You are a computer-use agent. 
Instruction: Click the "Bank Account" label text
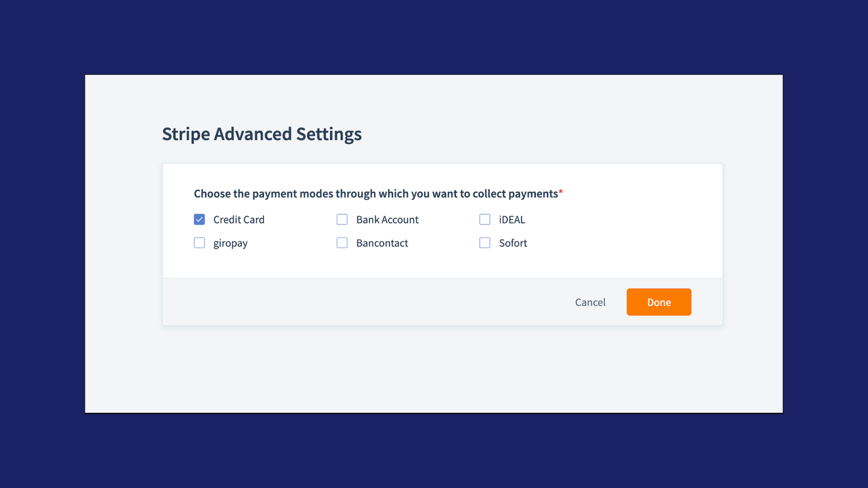[387, 220]
